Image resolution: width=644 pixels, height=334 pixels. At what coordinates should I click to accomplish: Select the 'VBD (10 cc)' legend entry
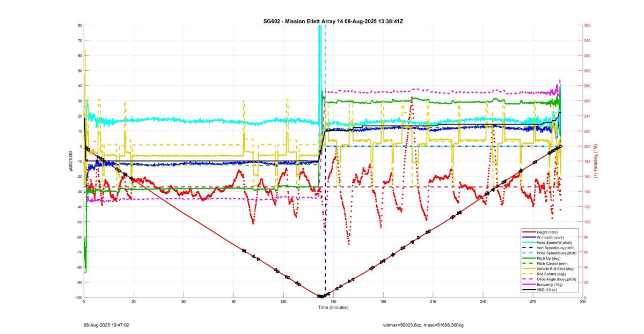[547, 290]
